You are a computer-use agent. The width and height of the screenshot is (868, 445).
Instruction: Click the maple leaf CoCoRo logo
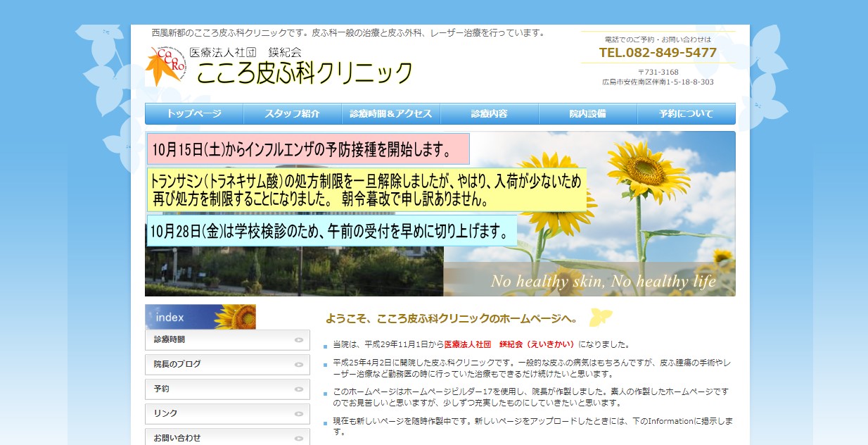(166, 66)
